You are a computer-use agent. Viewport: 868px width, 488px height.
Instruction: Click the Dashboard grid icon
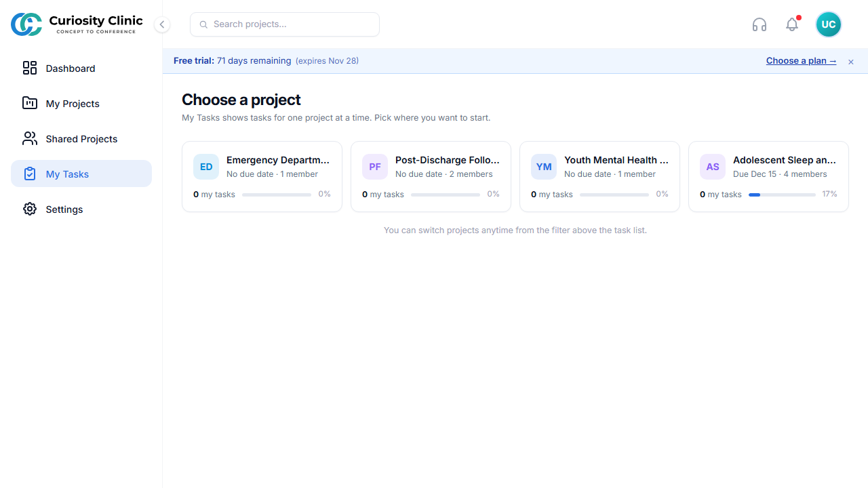(x=30, y=68)
